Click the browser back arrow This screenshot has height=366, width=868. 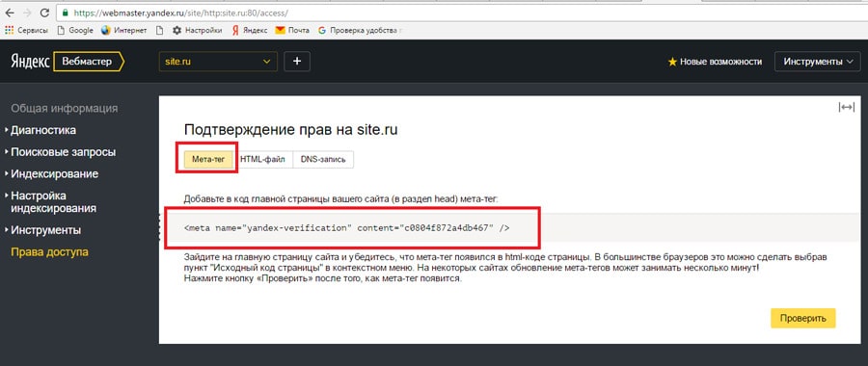point(10,13)
